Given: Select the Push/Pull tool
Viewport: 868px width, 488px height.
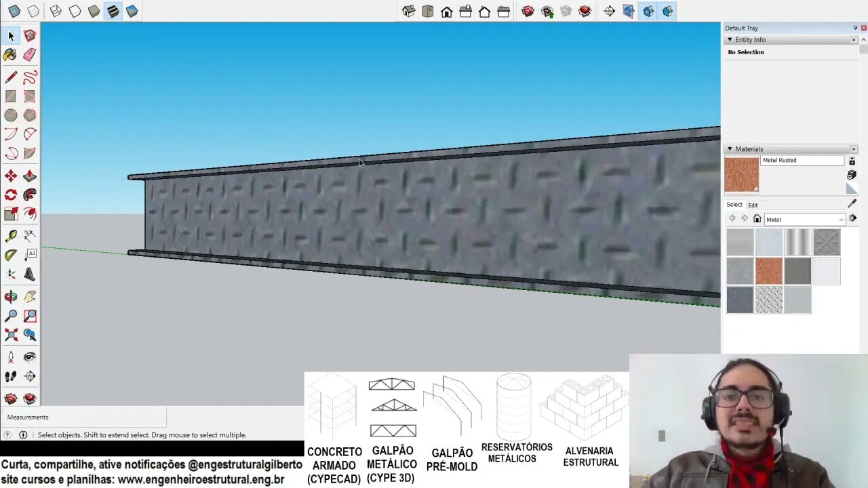Looking at the screenshot, I should coord(30,176).
